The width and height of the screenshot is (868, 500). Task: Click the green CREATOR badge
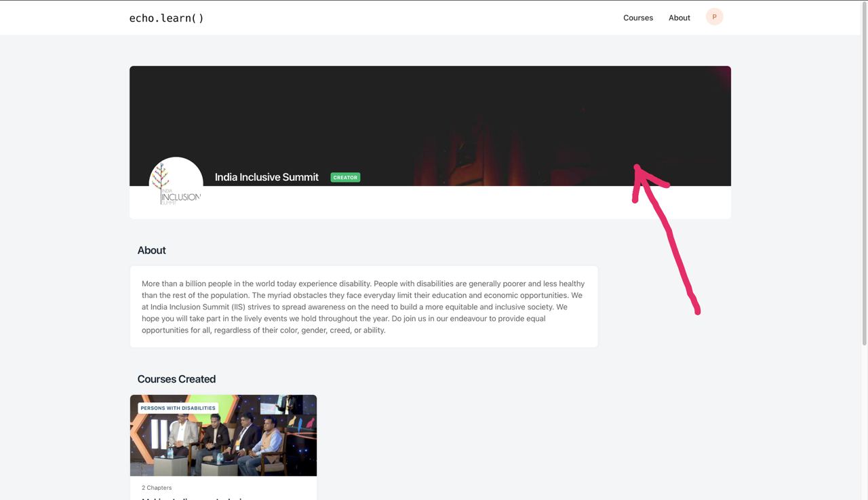345,178
